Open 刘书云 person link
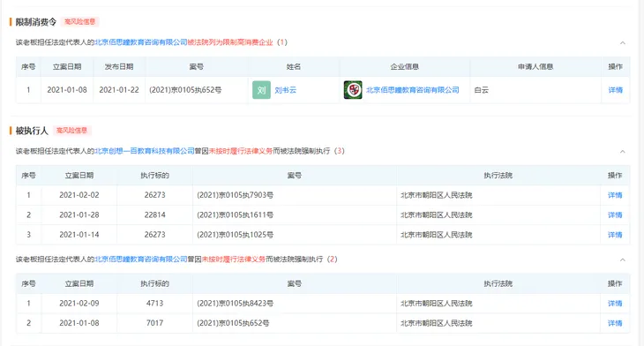 coord(286,90)
